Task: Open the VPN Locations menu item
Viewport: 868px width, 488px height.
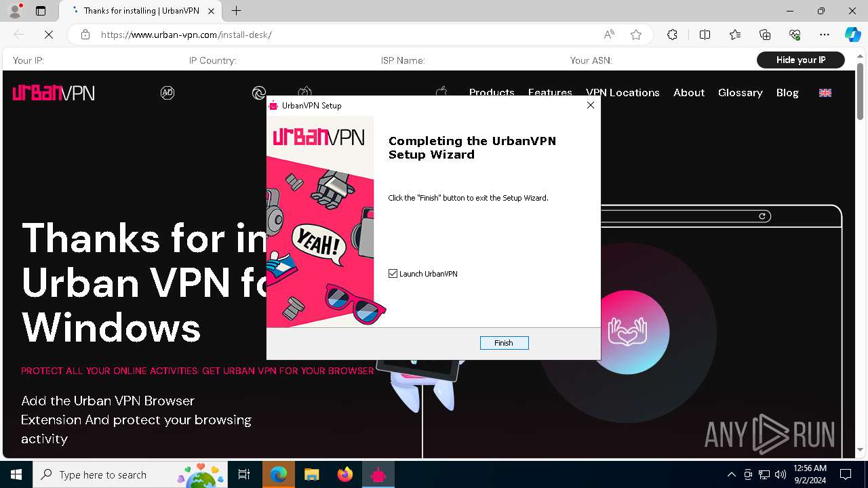Action: point(623,93)
